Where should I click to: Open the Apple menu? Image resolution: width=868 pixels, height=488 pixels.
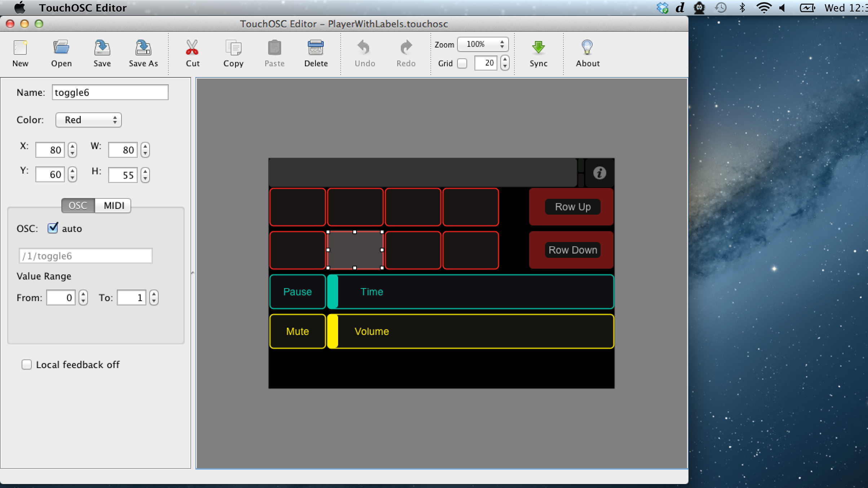pos(20,7)
